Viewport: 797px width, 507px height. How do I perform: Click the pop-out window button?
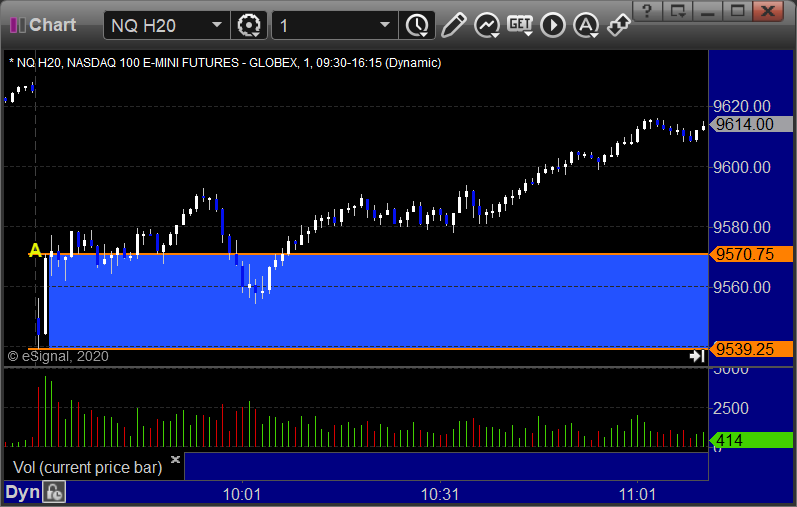click(x=678, y=11)
